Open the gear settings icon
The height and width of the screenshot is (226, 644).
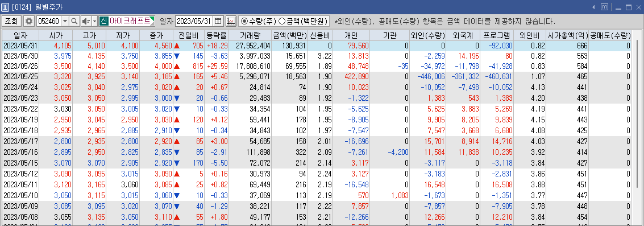tap(29, 21)
